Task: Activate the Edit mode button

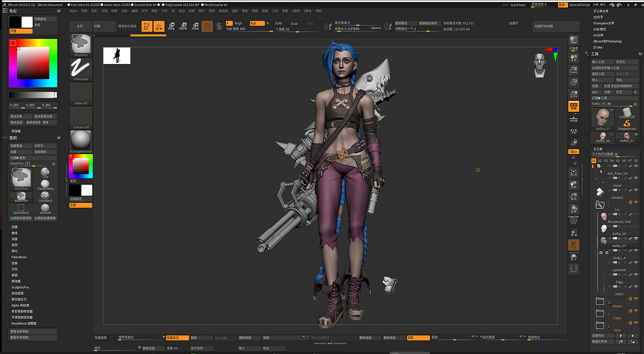Action: [146, 26]
